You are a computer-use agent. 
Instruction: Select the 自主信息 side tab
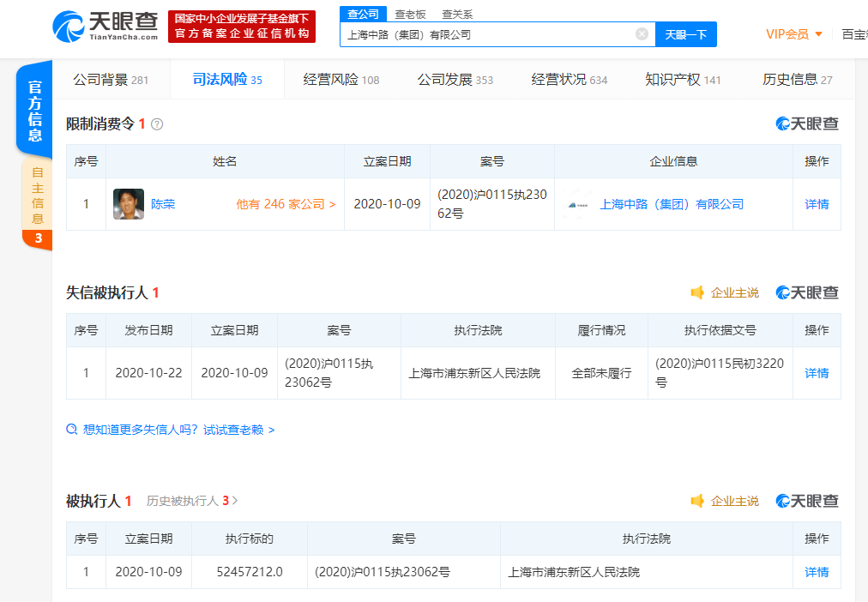37,196
